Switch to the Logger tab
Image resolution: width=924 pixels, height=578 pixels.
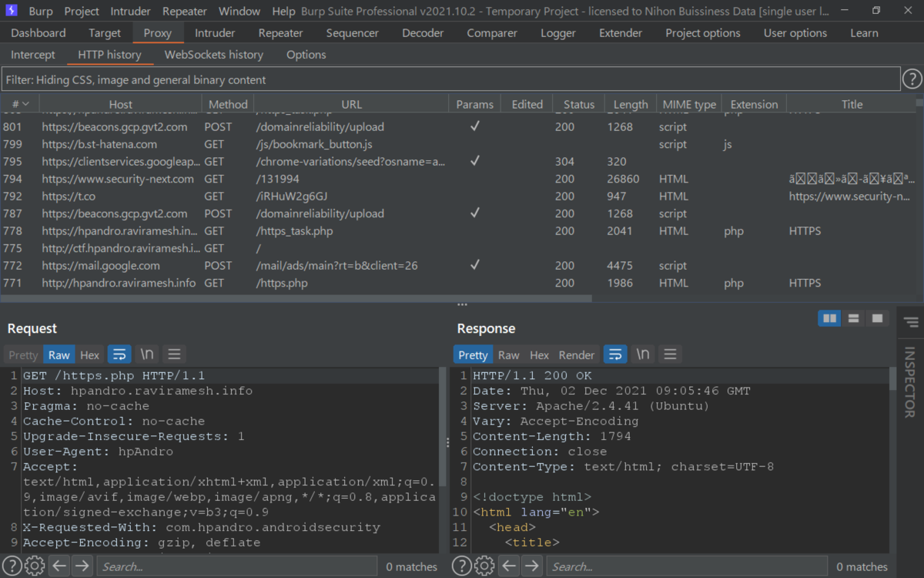click(558, 33)
